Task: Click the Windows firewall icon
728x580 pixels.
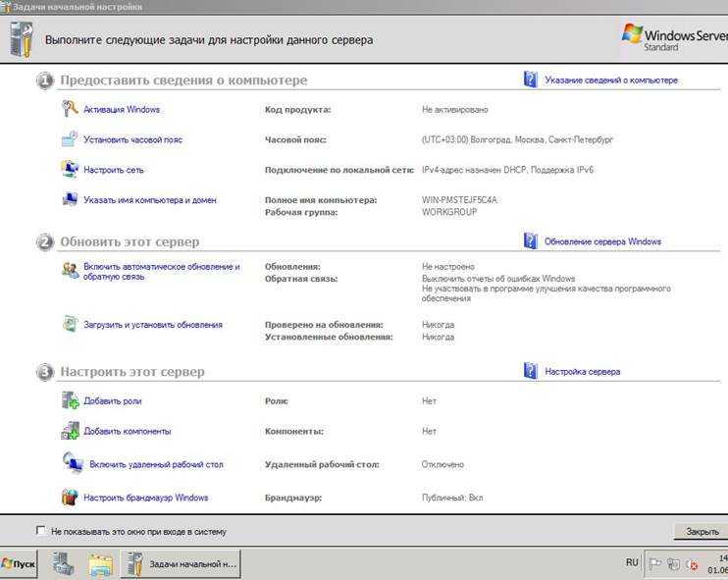Action: [70, 497]
